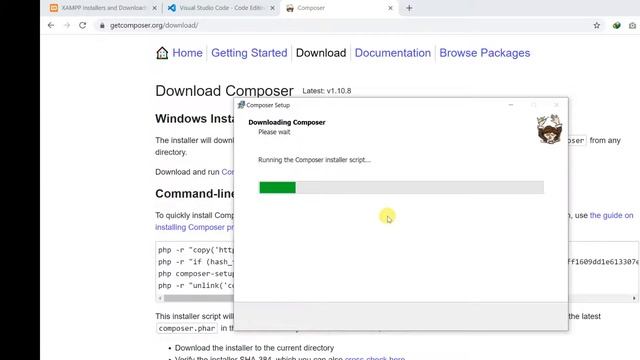Click the house icon beside Home

tap(162, 53)
